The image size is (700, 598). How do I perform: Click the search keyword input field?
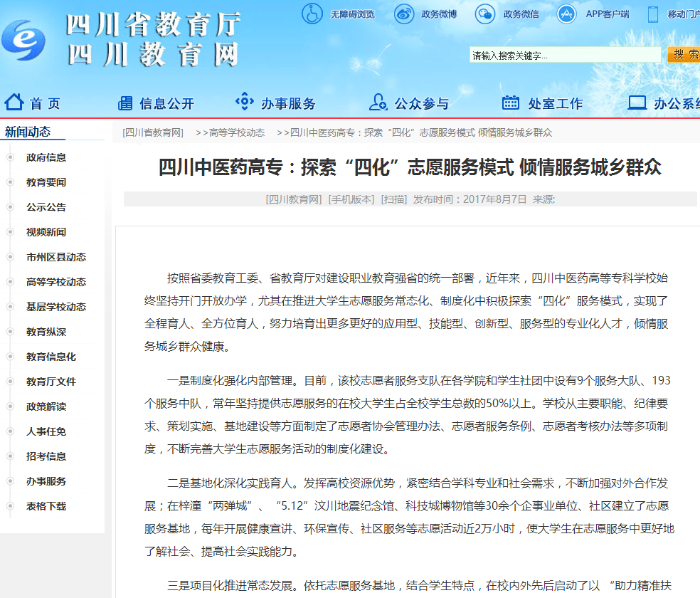click(x=566, y=56)
